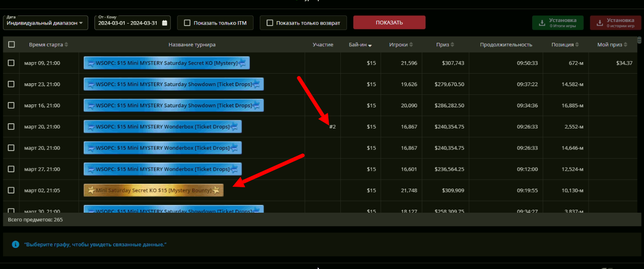Sort by Бай-ин column arrow
644x269 pixels.
370,45
